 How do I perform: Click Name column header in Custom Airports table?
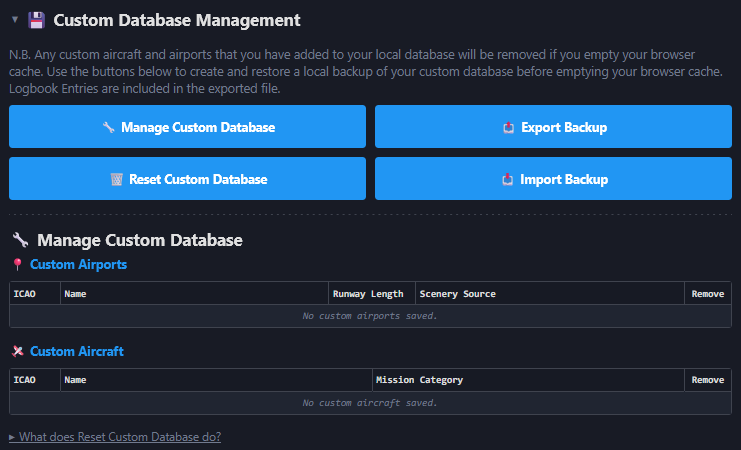pyautogui.click(x=194, y=294)
